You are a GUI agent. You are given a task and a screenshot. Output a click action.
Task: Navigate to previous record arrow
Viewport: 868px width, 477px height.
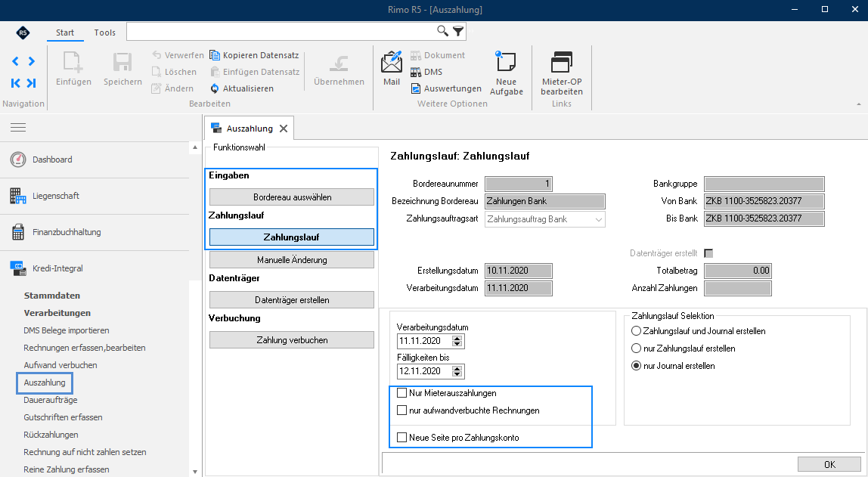pyautogui.click(x=15, y=61)
